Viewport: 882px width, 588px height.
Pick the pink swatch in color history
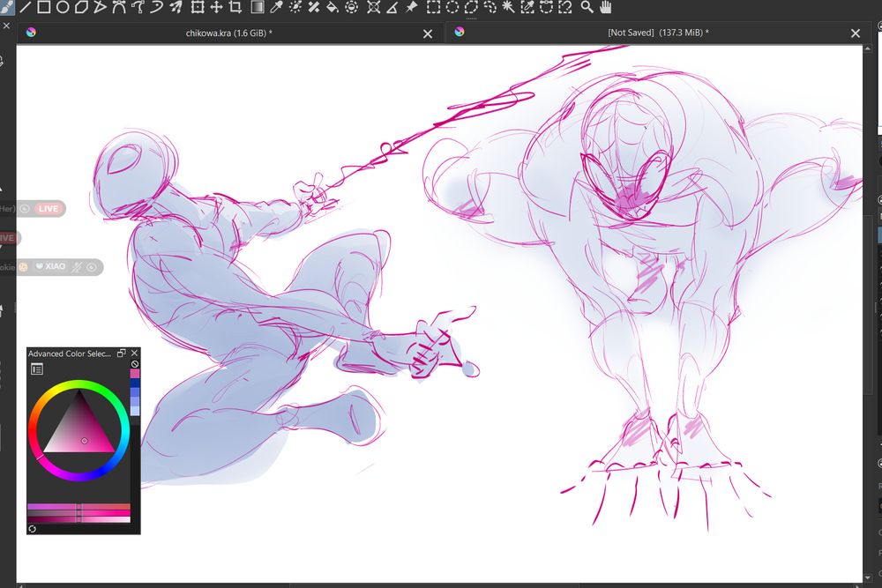[135, 373]
